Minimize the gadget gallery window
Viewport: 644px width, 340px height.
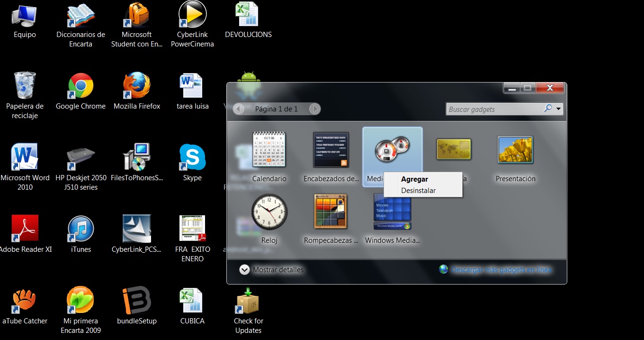(x=511, y=88)
